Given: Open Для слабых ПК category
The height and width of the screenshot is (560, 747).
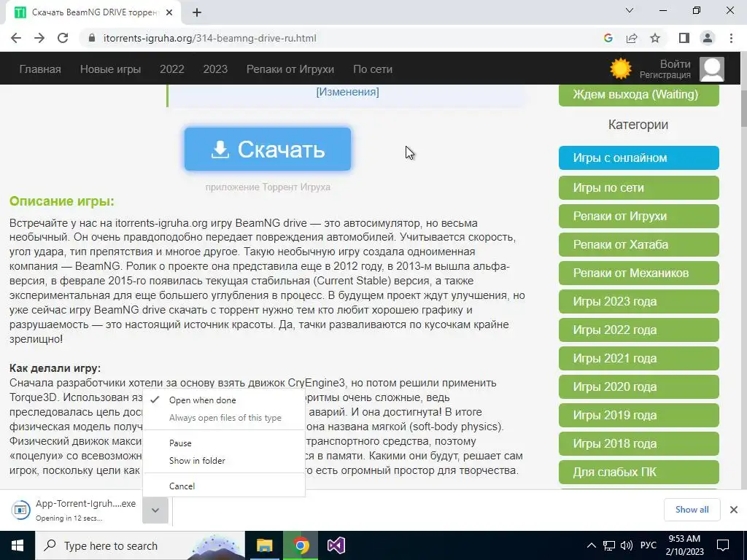Looking at the screenshot, I should tap(639, 472).
